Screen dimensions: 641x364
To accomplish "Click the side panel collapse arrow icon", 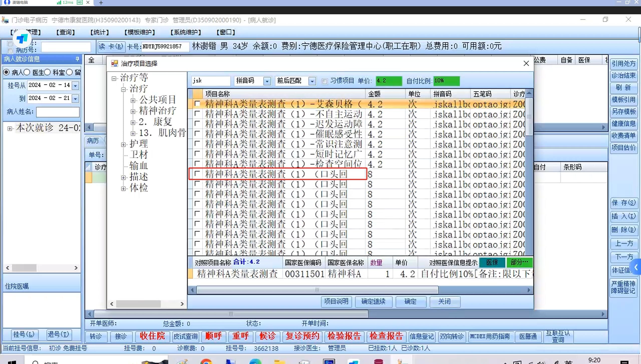I will 636,268.
